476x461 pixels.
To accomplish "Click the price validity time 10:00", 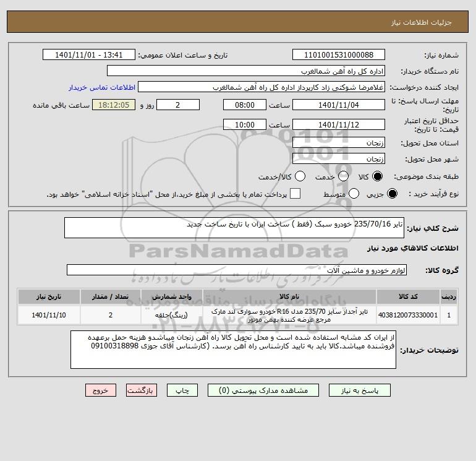I will [x=245, y=124].
